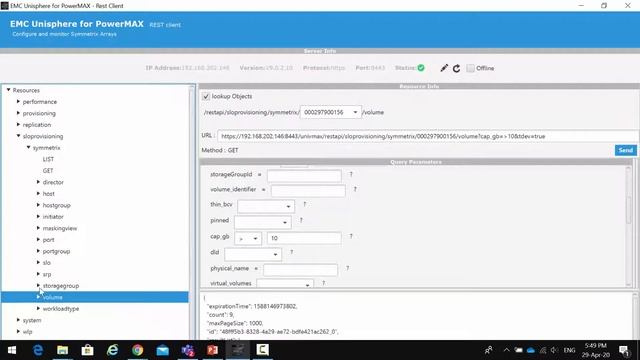The image size is (640, 360).
Task: Select the maskingview tree item
Action: coord(60,228)
